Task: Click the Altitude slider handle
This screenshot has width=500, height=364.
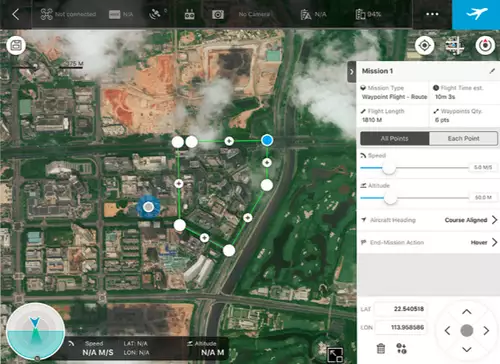Action: tap(390, 198)
